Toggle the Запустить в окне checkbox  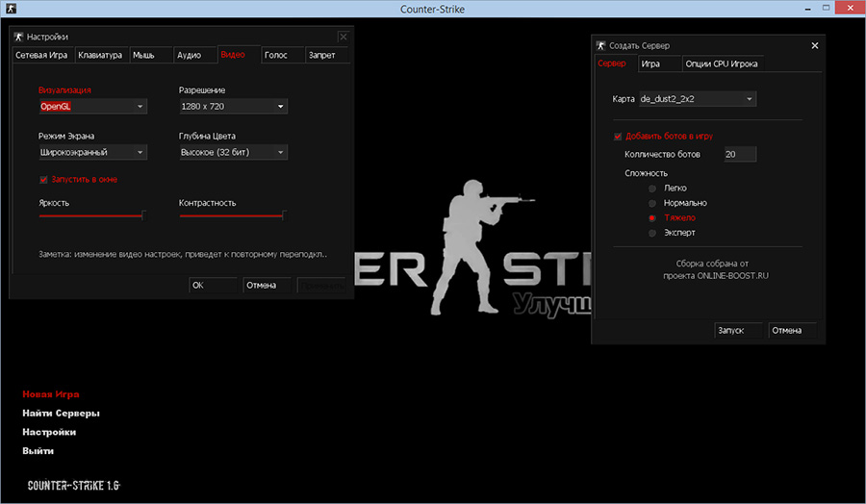tap(43, 180)
